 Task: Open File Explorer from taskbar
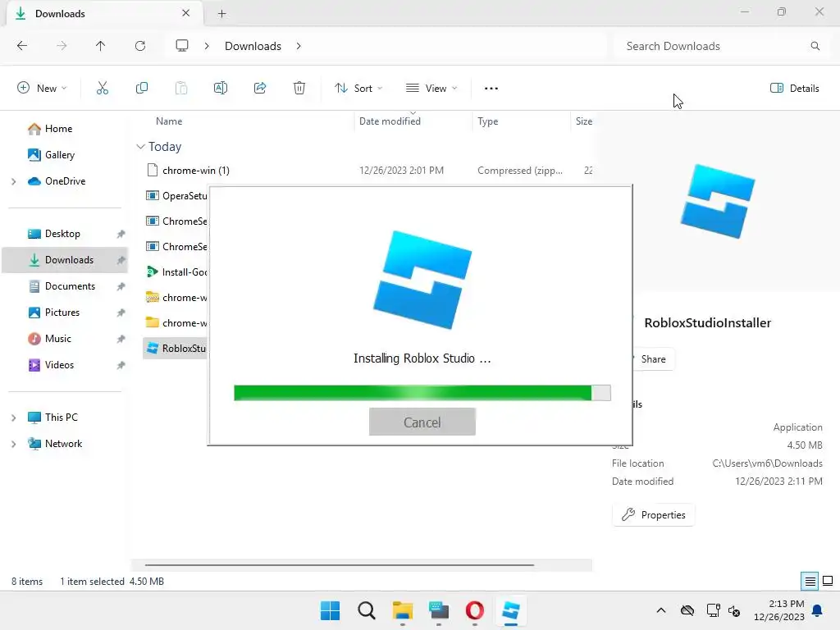pos(402,610)
